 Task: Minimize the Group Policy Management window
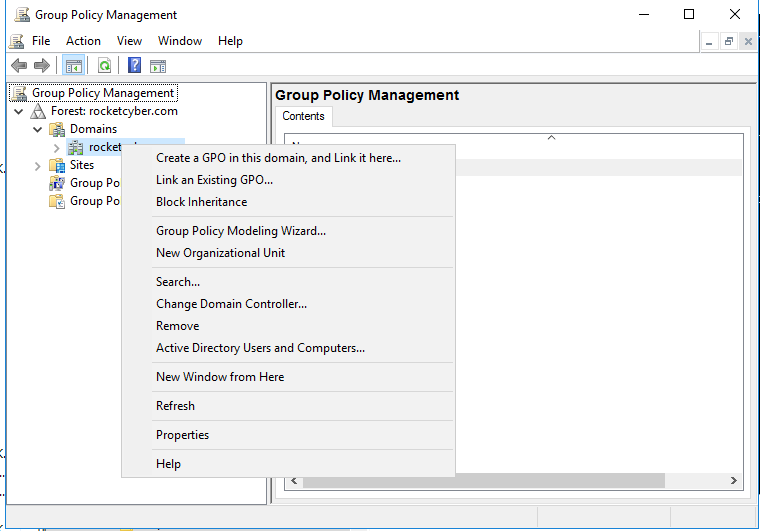644,15
